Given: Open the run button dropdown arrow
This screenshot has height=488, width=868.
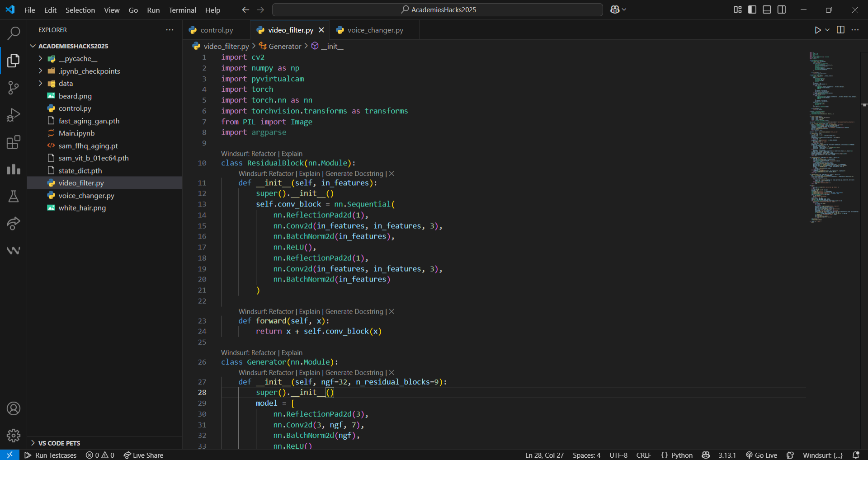Looking at the screenshot, I should click(x=827, y=30).
